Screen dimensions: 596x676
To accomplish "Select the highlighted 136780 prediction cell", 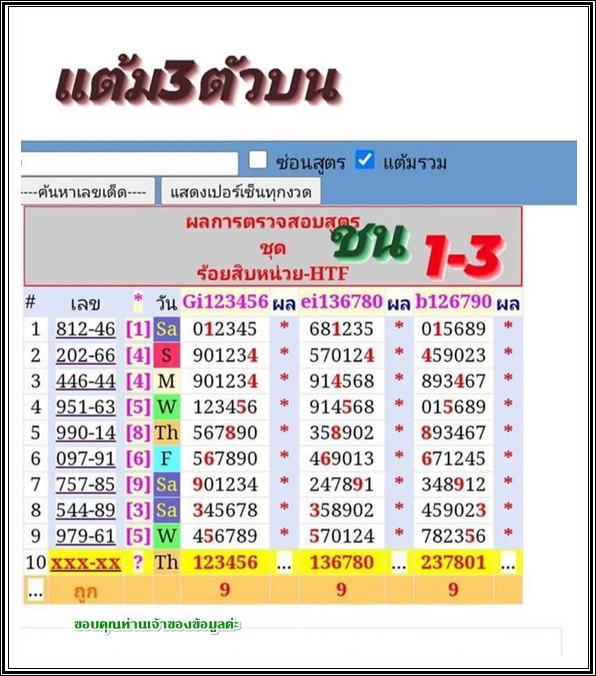I will [x=341, y=563].
